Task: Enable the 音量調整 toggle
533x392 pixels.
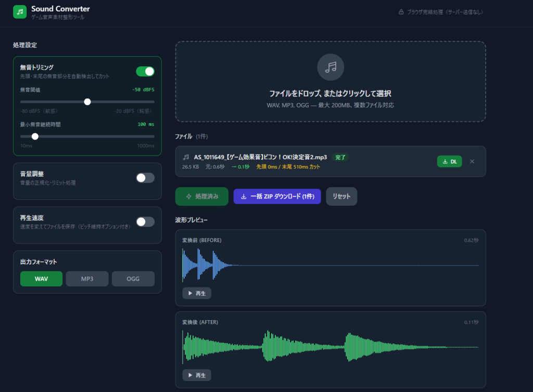Action: pyautogui.click(x=145, y=178)
